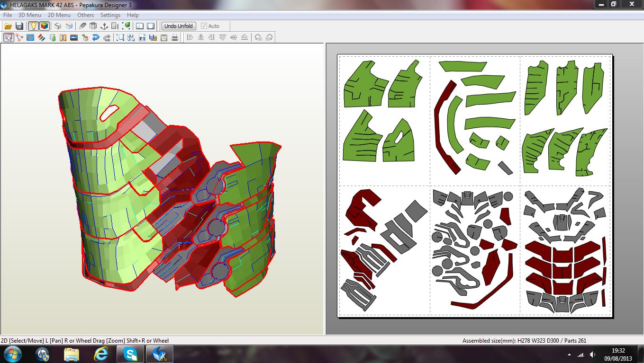Viewport: 644px width, 363px height.
Task: Click the gray redo arrow icon
Action: pos(107,37)
